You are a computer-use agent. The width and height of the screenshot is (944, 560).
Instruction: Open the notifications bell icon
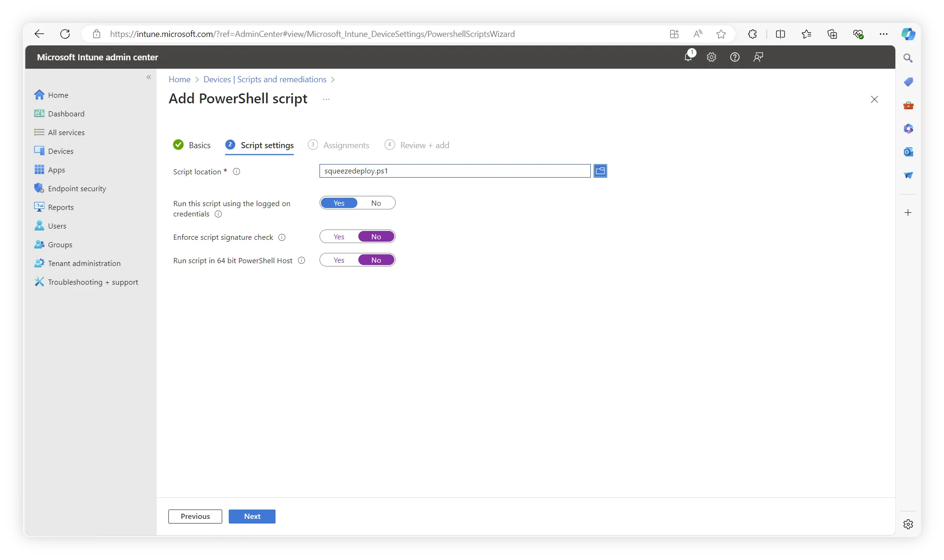688,57
